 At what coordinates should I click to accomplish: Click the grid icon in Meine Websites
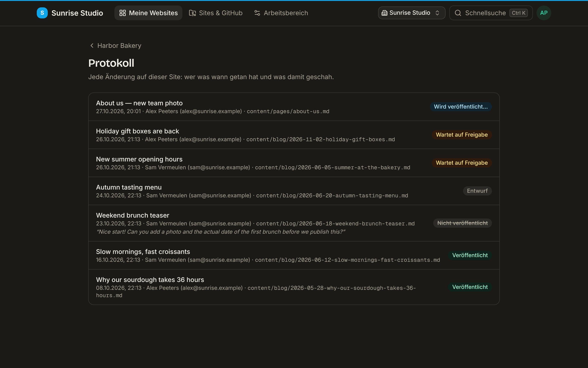[123, 13]
